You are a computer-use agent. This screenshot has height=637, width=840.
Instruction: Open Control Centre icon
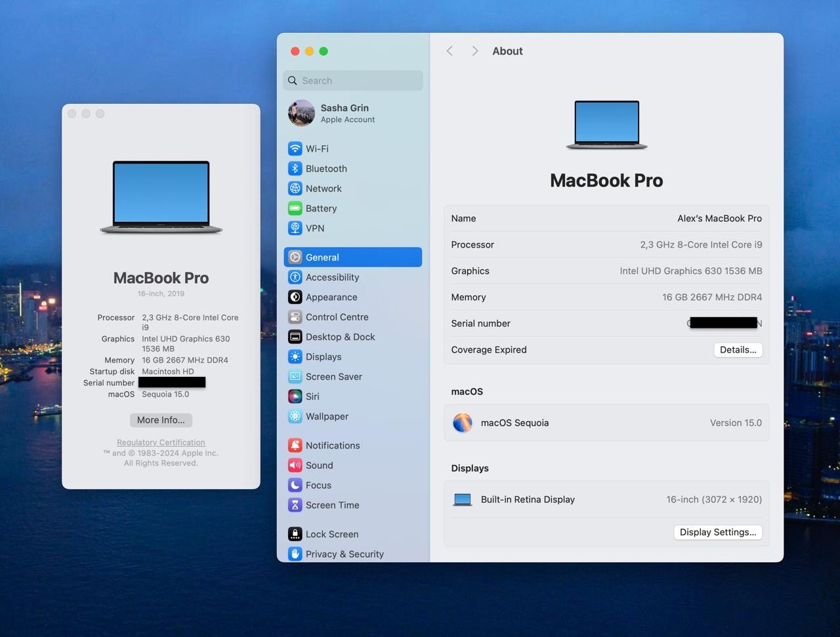pyautogui.click(x=295, y=317)
